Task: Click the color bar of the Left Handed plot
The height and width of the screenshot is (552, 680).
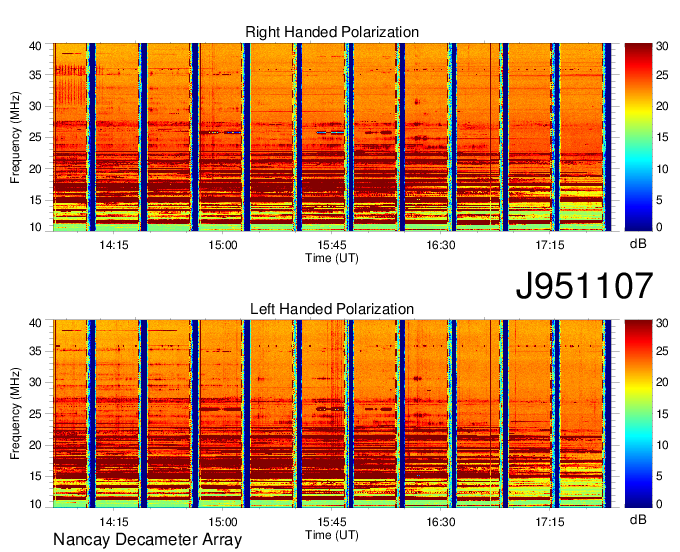Action: (638, 414)
